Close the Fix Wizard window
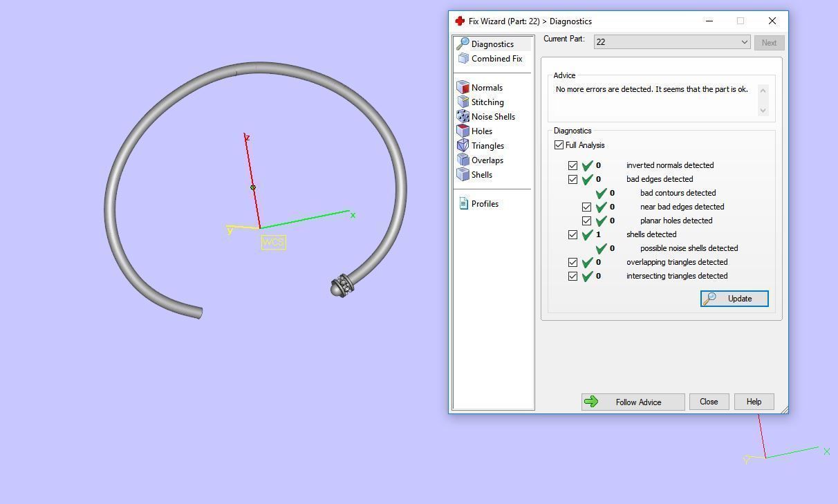Screen dimensions: 838x504 click(x=772, y=21)
